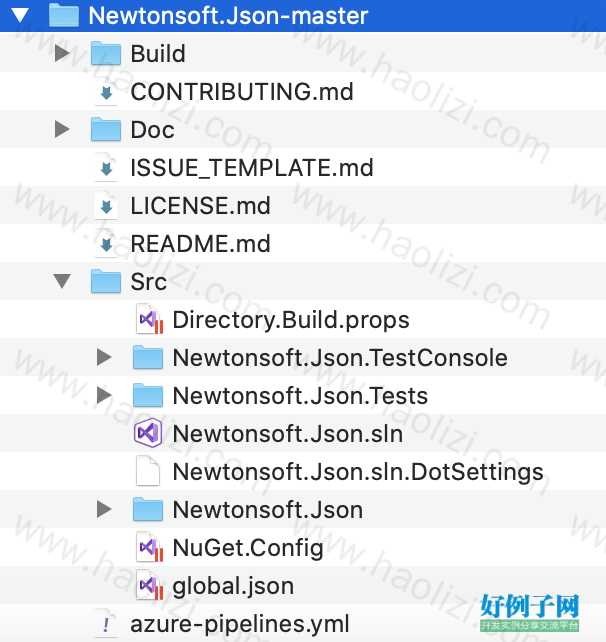Screen dimensions: 606x642
Task: Select the Newtonsoft.Json.TestConsole folder name
Action: pos(340,358)
